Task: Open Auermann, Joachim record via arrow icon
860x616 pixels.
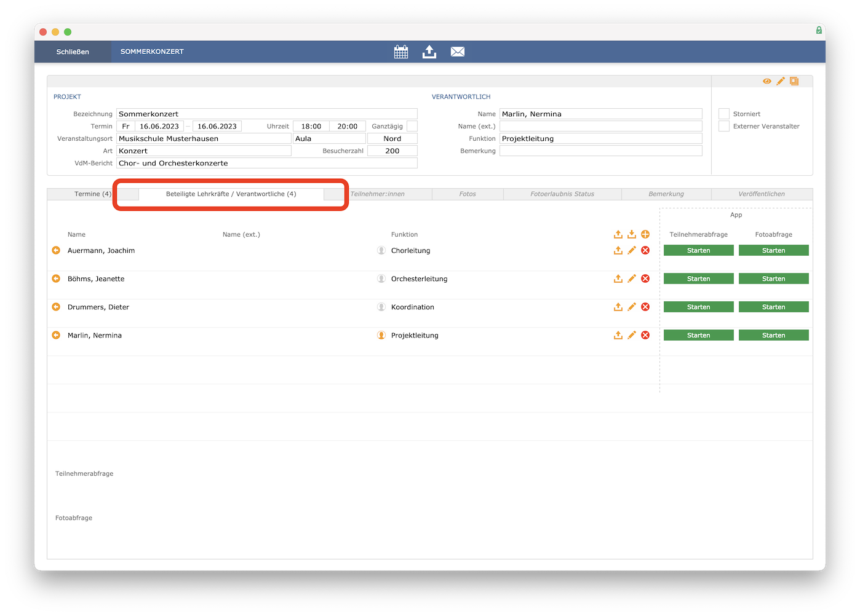Action: (x=56, y=250)
